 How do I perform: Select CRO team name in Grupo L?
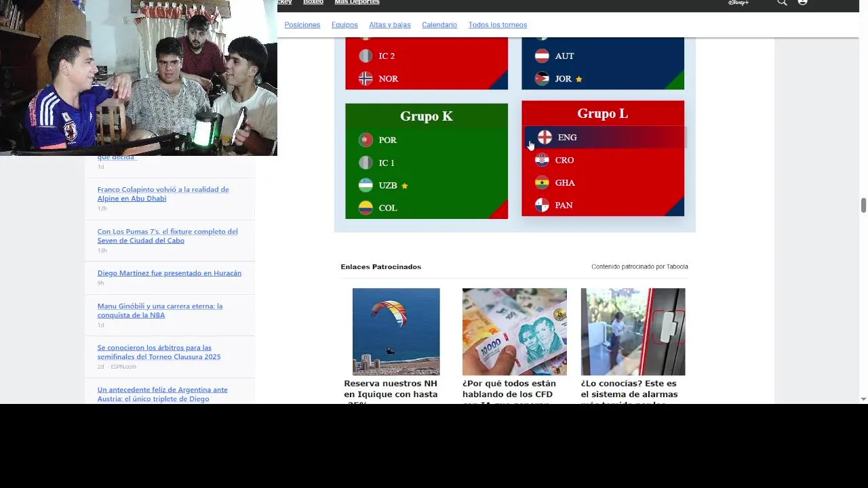tap(564, 161)
